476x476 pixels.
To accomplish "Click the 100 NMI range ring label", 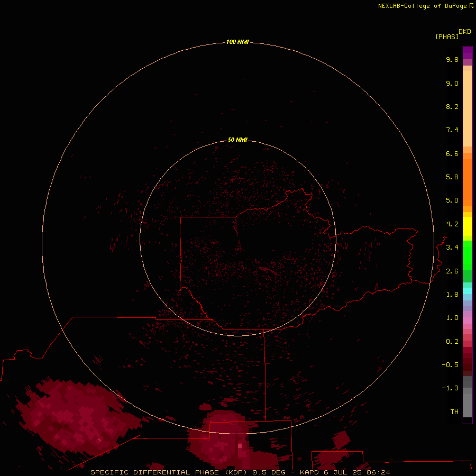I will [237, 42].
